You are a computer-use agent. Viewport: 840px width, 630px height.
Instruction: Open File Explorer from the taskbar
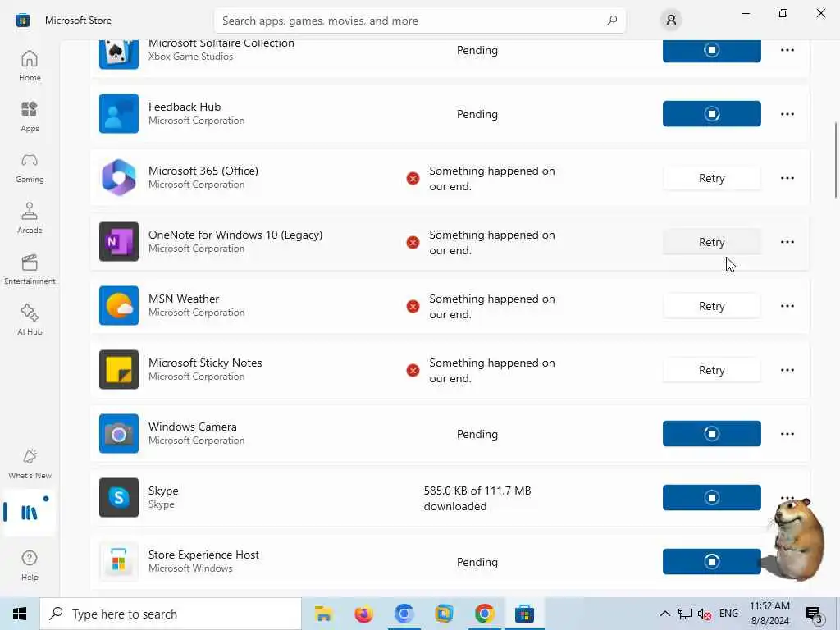323,614
